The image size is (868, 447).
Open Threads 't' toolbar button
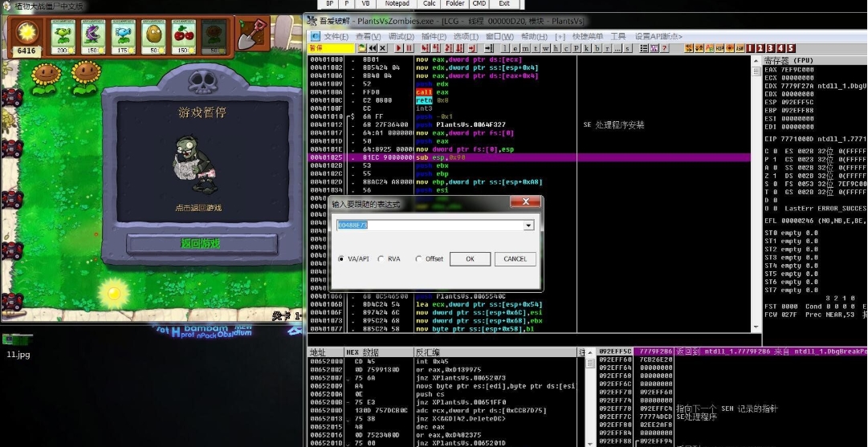pyautogui.click(x=536, y=48)
